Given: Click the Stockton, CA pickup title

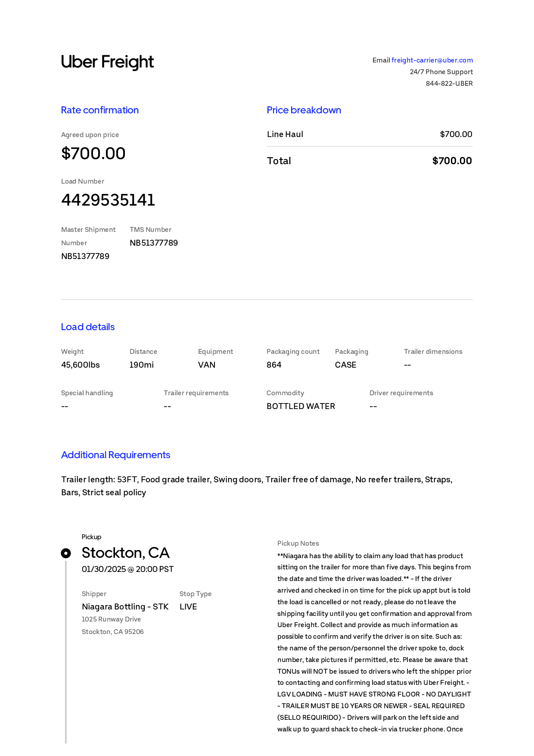Looking at the screenshot, I should pos(126,553).
